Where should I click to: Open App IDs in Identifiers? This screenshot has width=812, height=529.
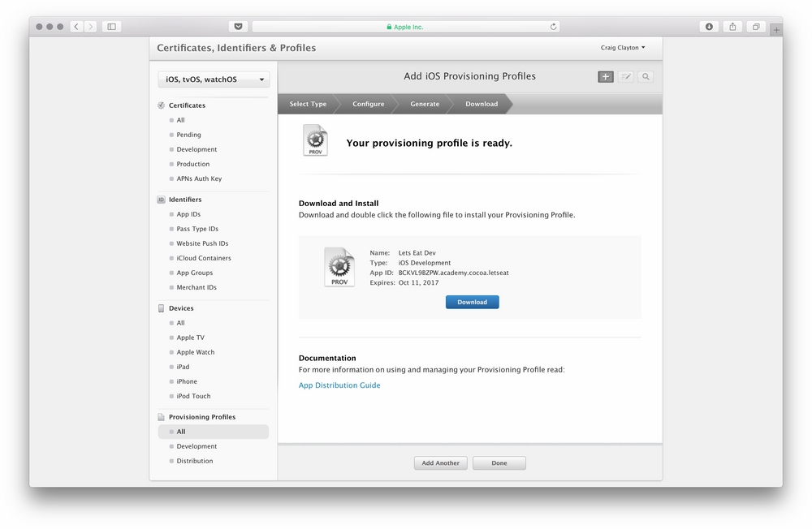pos(188,214)
